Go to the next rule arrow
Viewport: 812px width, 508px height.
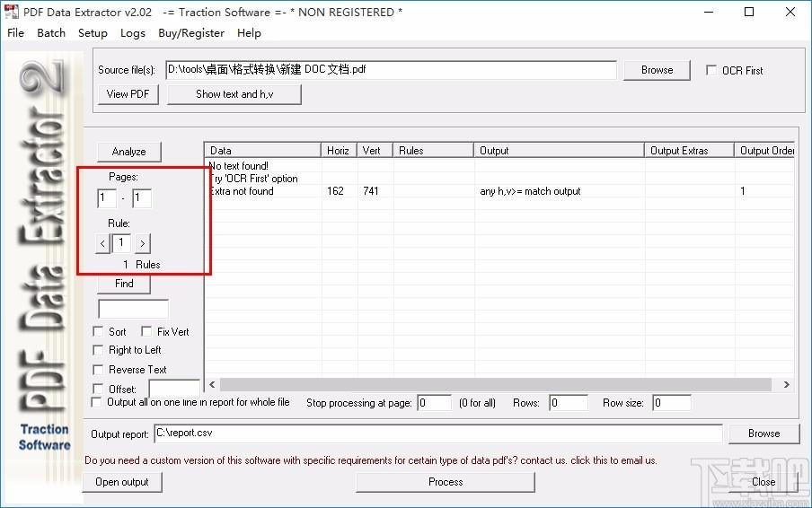tap(143, 243)
